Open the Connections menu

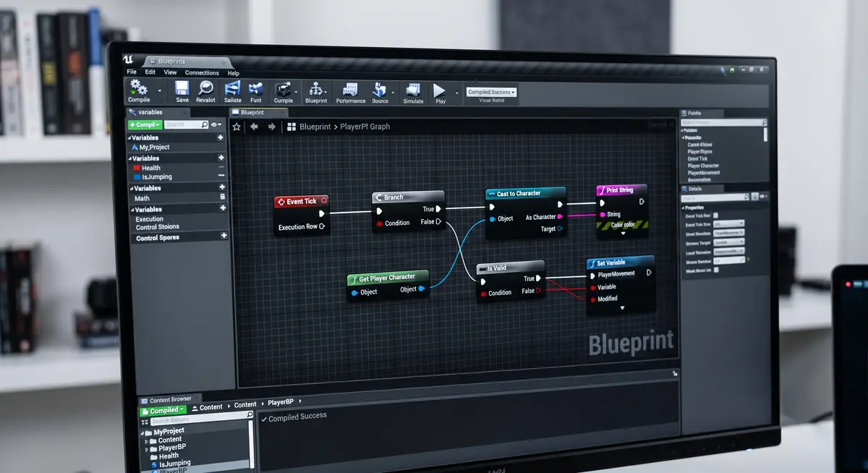click(x=202, y=73)
